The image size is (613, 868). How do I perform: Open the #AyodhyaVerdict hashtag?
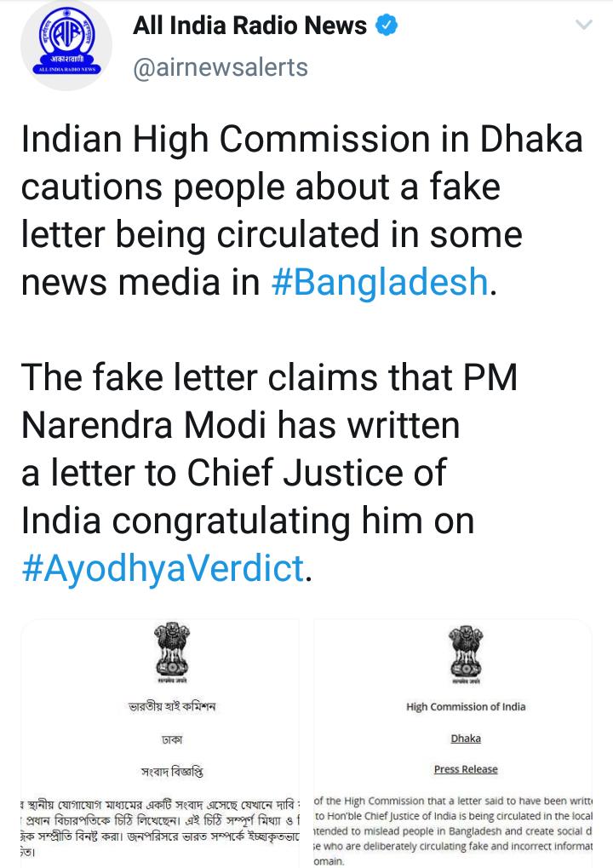coord(162,566)
